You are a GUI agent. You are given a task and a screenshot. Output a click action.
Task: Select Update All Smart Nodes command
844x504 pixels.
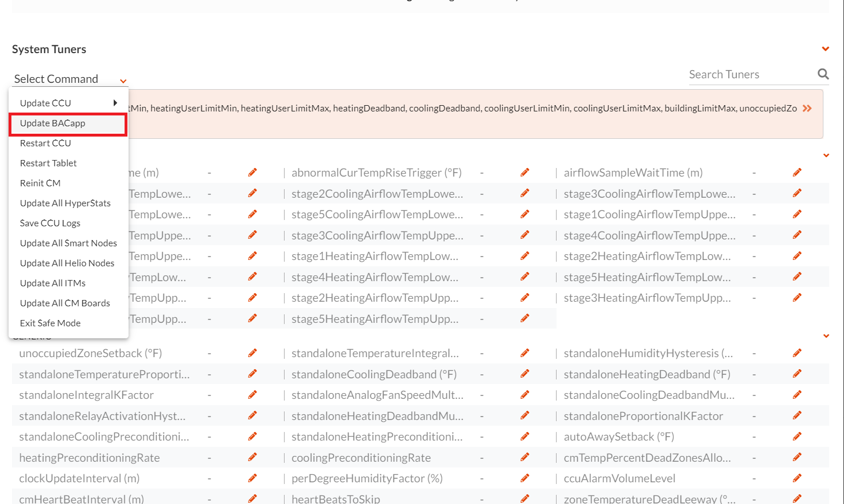[69, 243]
